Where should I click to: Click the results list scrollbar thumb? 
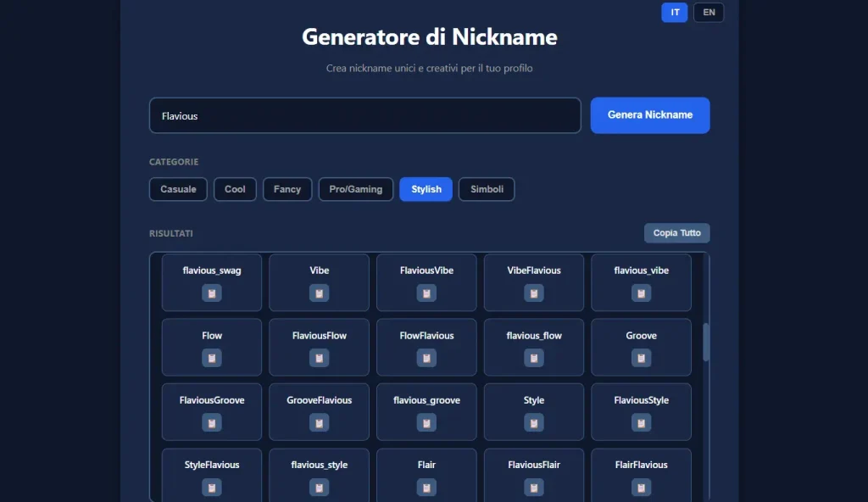pos(706,342)
